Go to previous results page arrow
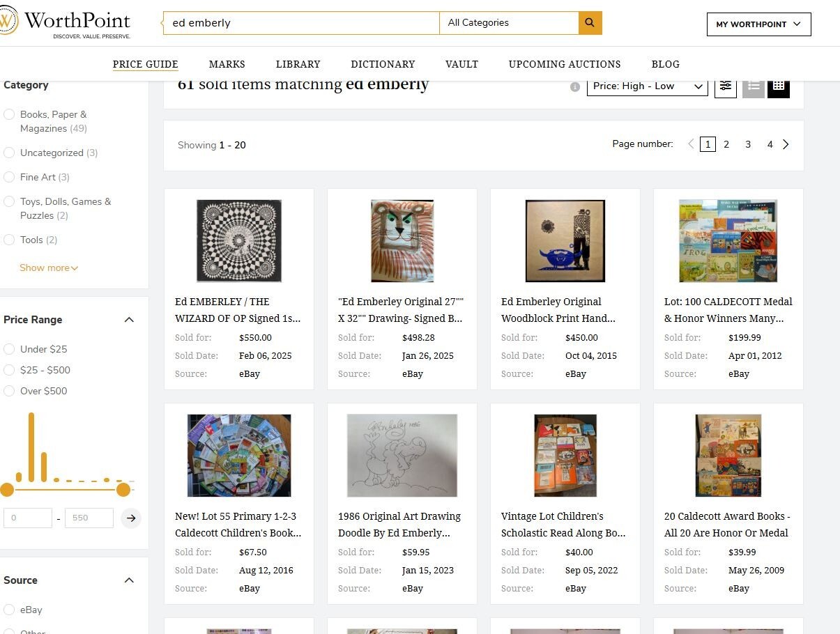The width and height of the screenshot is (840, 634). point(691,144)
